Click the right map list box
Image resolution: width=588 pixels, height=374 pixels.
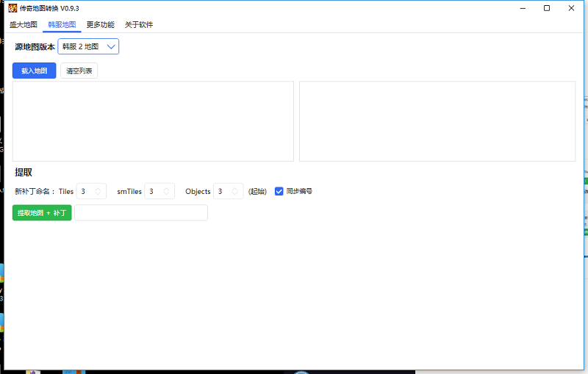click(437, 121)
